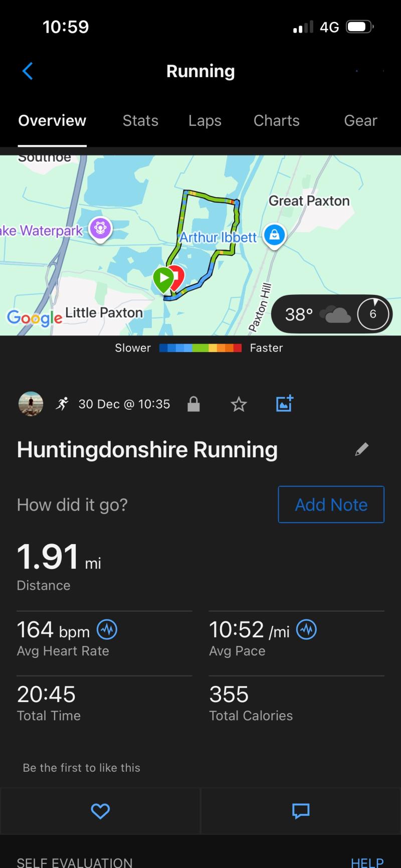Viewport: 401px width, 868px height.
Task: Tap the privacy lock icon
Action: pyautogui.click(x=193, y=404)
